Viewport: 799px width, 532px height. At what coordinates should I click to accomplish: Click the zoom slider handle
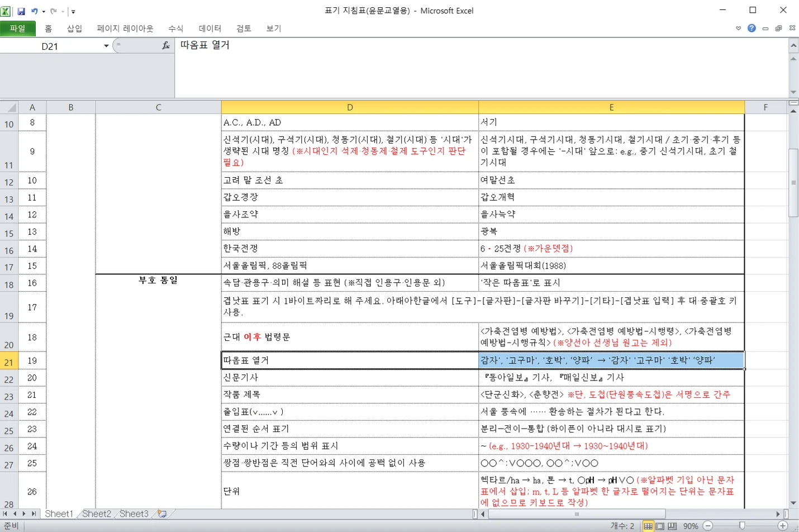coord(742,526)
